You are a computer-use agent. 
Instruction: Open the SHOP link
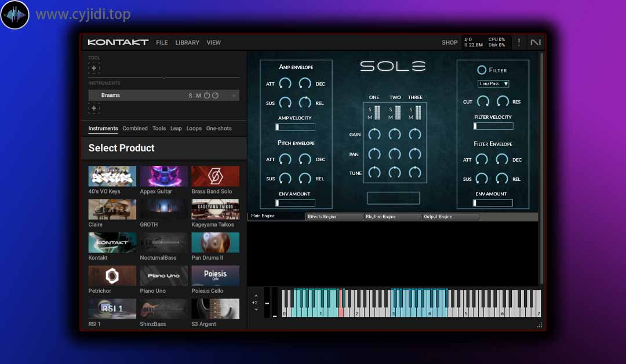click(450, 43)
